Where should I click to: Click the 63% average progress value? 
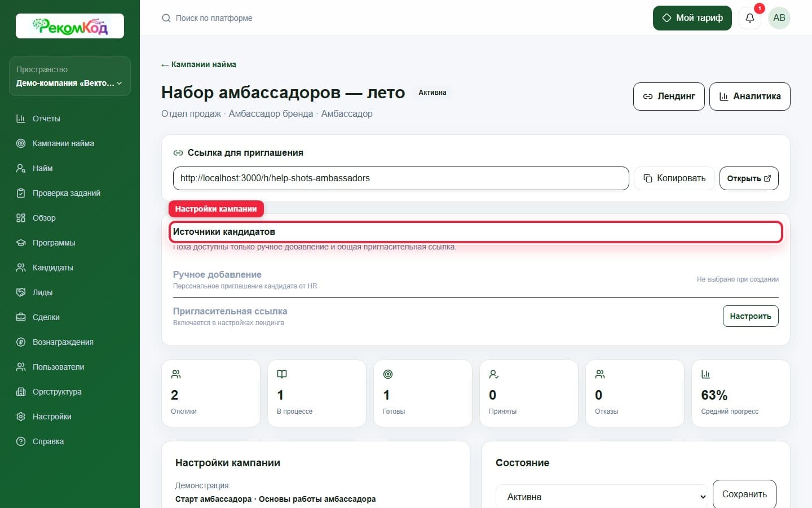714,395
